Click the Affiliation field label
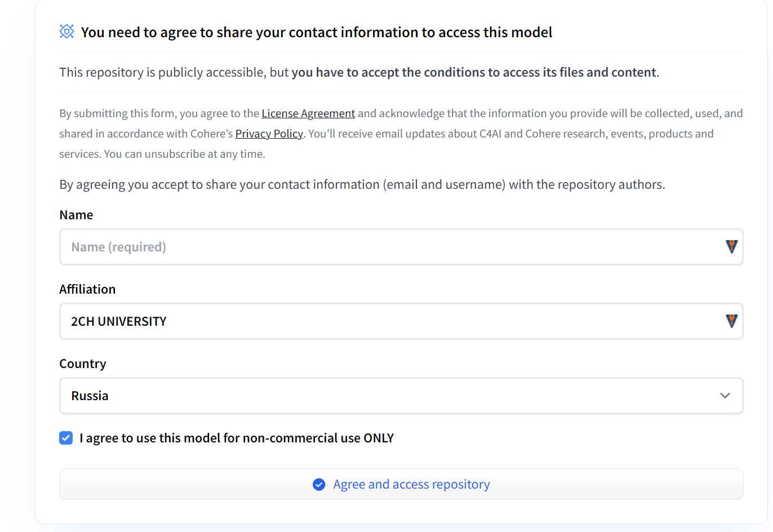The height and width of the screenshot is (532, 773). pos(87,289)
